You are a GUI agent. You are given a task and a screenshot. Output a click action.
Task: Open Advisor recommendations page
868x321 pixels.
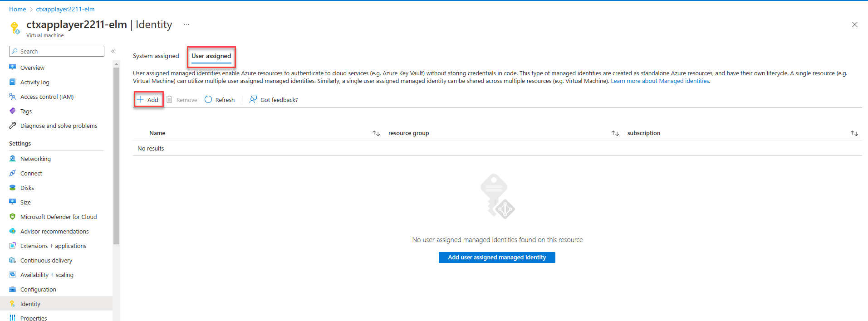tap(54, 231)
